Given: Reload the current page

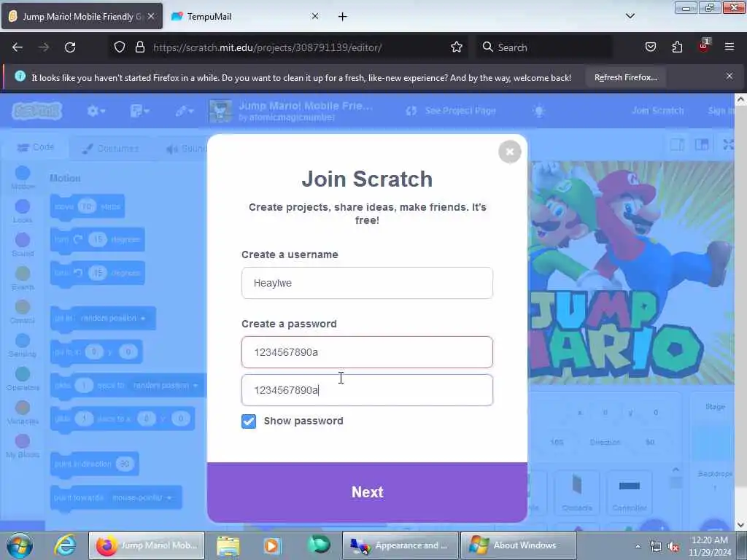Looking at the screenshot, I should coord(70,47).
